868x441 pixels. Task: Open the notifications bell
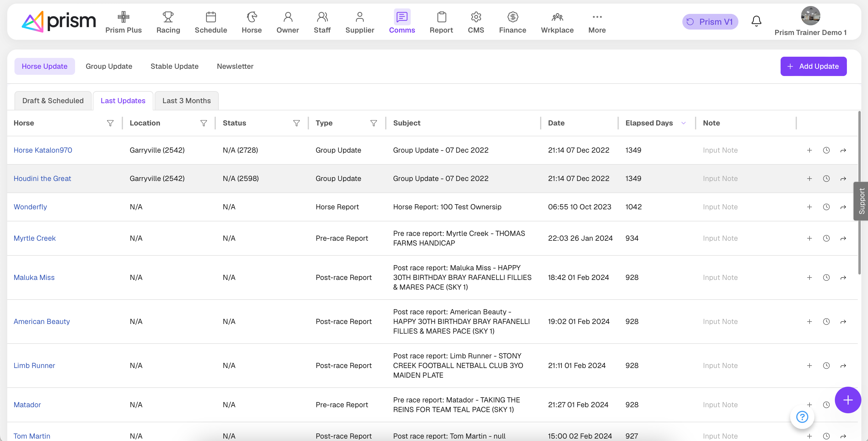click(756, 21)
